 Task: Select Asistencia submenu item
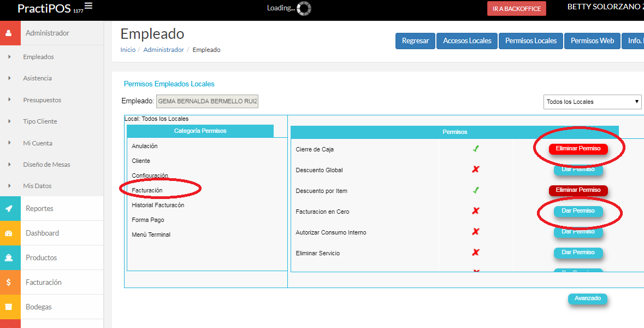37,78
